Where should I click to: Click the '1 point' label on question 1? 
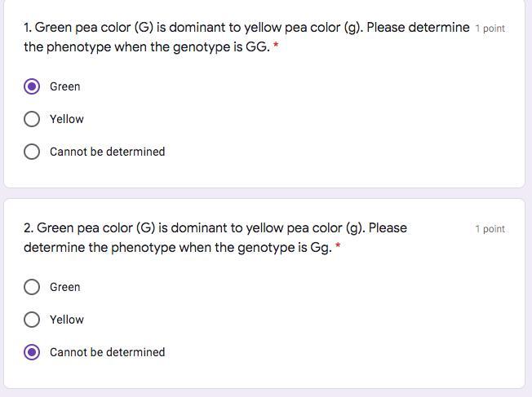pos(490,29)
